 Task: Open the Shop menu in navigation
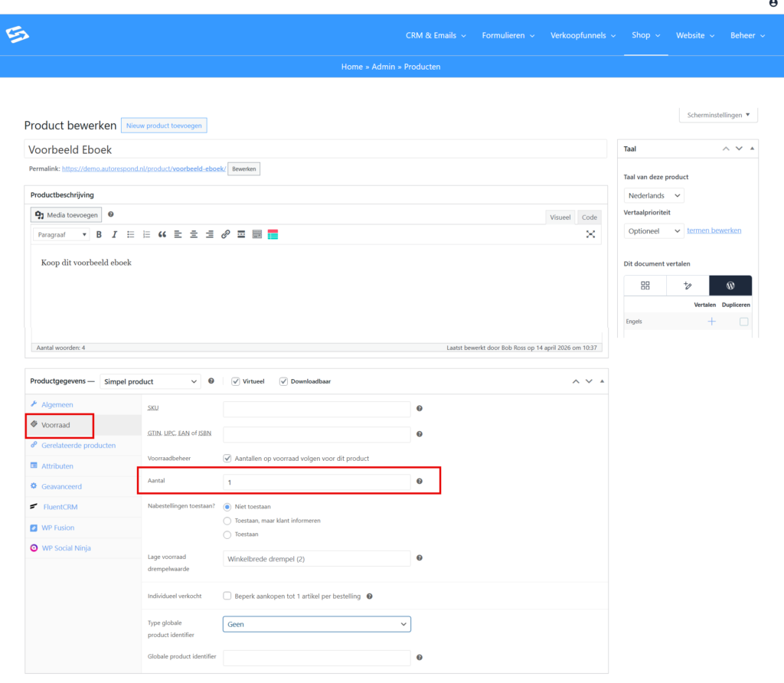[x=645, y=35]
